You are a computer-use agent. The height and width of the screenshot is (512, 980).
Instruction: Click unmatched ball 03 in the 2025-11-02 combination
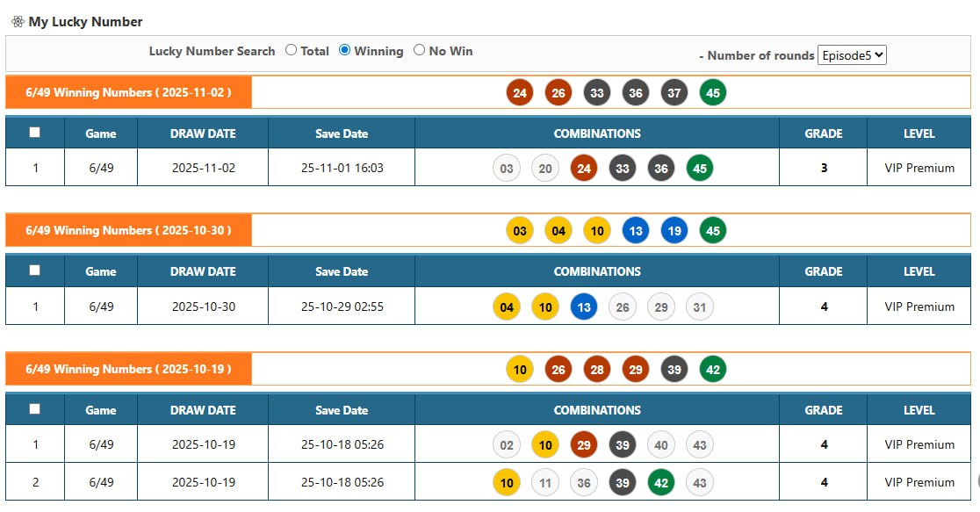pyautogui.click(x=507, y=168)
